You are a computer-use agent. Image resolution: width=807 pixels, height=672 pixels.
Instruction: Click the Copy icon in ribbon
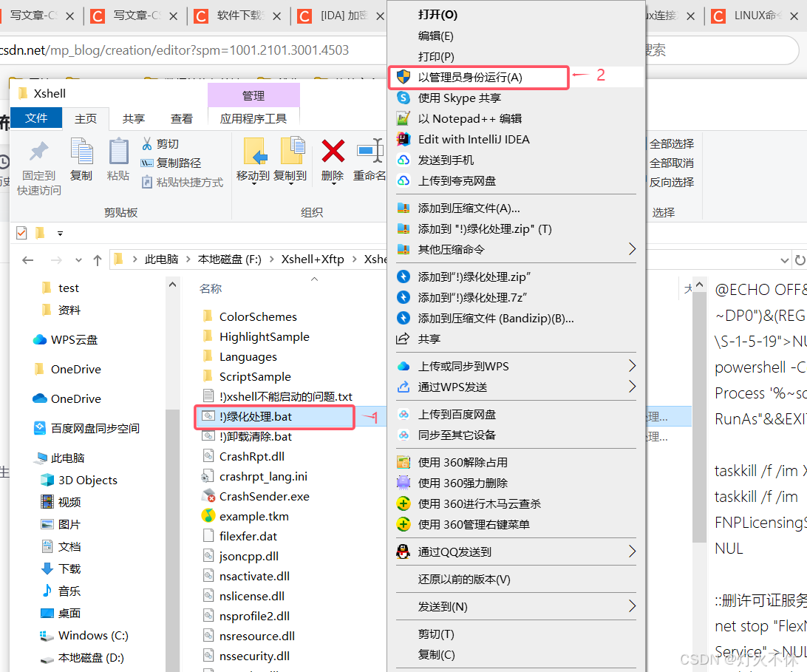pyautogui.click(x=81, y=152)
